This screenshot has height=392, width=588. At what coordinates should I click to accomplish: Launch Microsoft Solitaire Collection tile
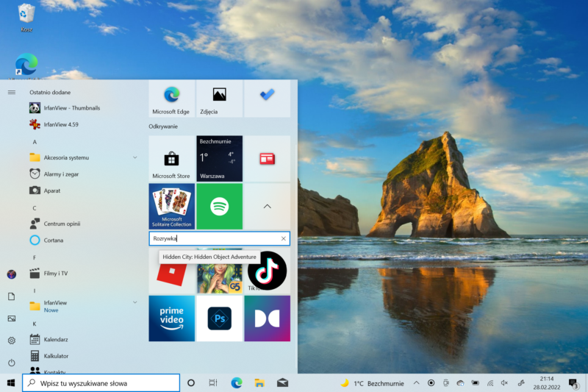click(x=171, y=207)
